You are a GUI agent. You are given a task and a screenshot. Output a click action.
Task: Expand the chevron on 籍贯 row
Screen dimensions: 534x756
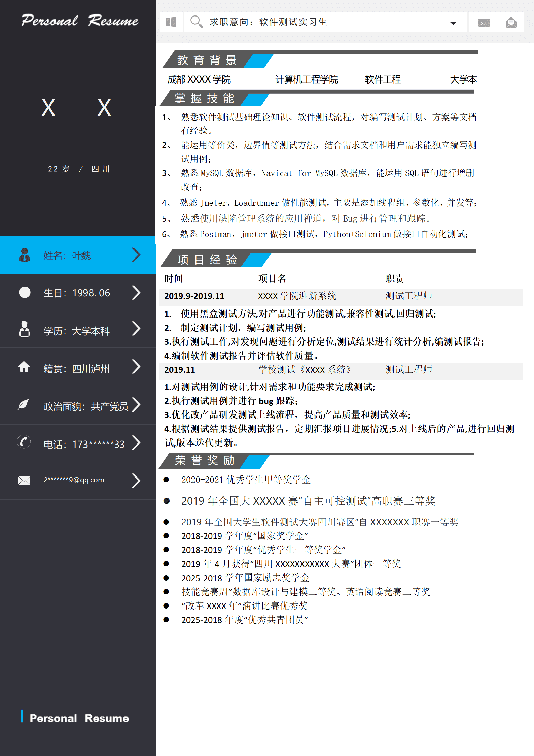coord(136,366)
